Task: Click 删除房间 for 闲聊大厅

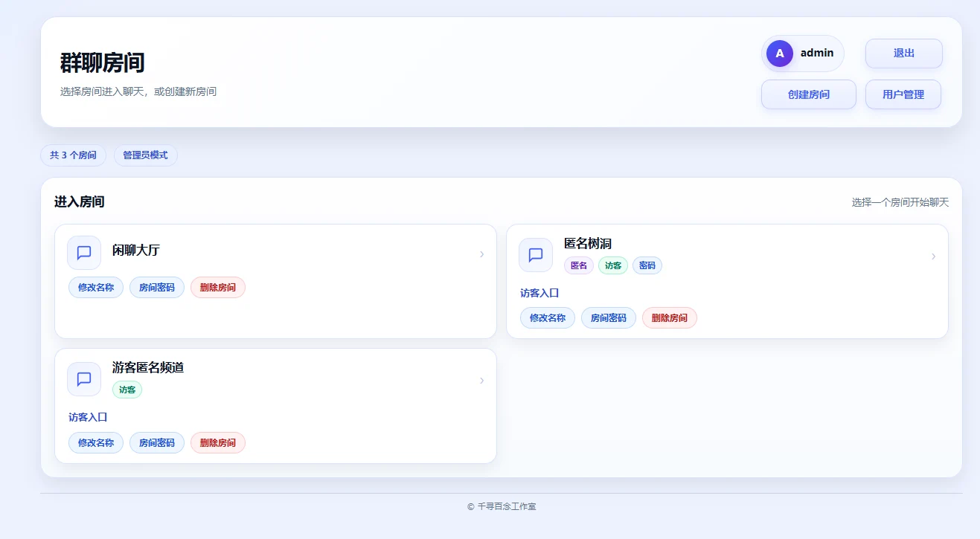Action: point(218,287)
